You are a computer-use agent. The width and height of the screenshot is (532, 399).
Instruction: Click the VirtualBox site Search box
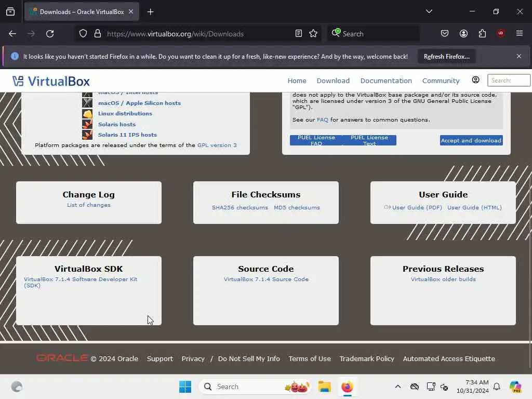coord(509,81)
